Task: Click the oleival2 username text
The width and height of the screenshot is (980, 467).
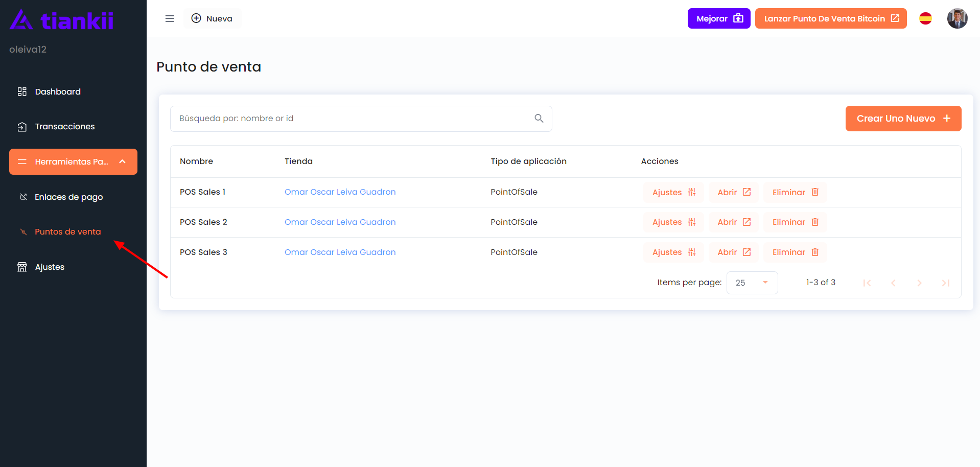Action: [28, 49]
